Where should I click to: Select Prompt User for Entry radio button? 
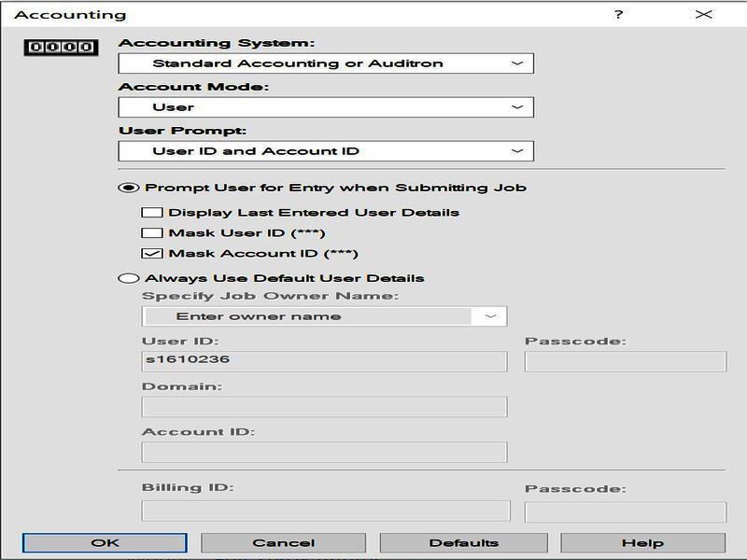coord(128,188)
